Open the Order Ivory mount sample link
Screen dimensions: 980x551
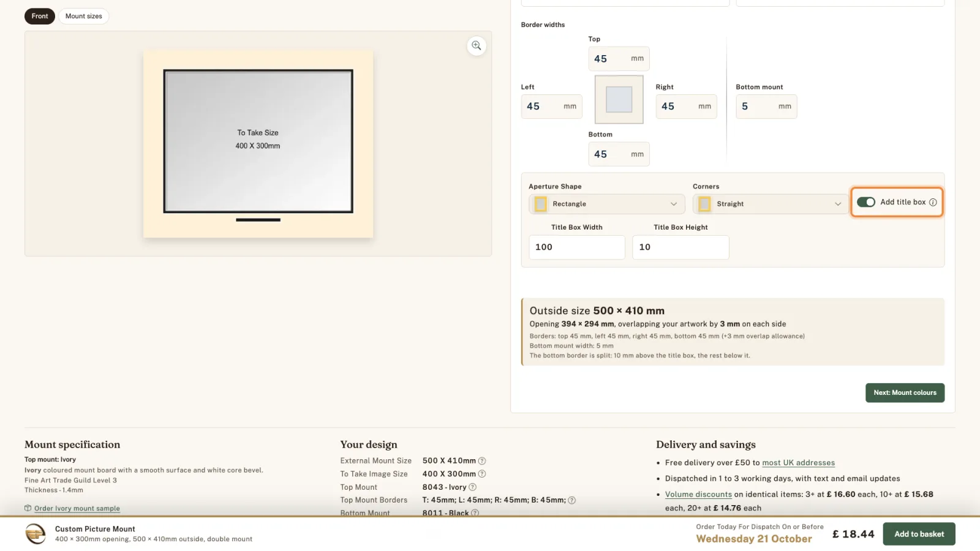click(77, 508)
